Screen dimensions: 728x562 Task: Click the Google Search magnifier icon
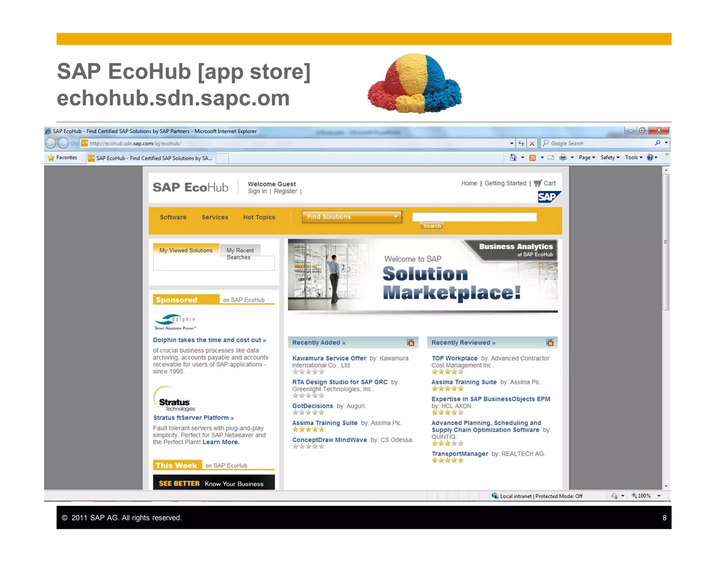coord(658,143)
